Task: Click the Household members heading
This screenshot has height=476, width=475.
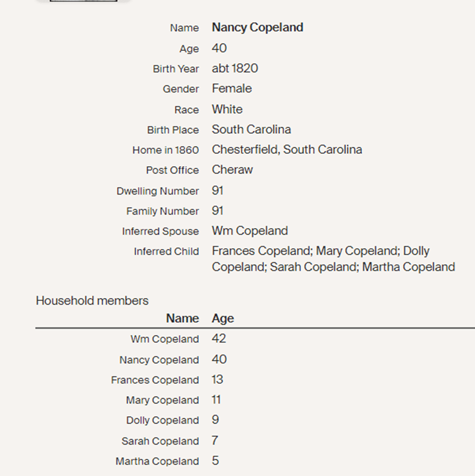Action: click(x=92, y=301)
